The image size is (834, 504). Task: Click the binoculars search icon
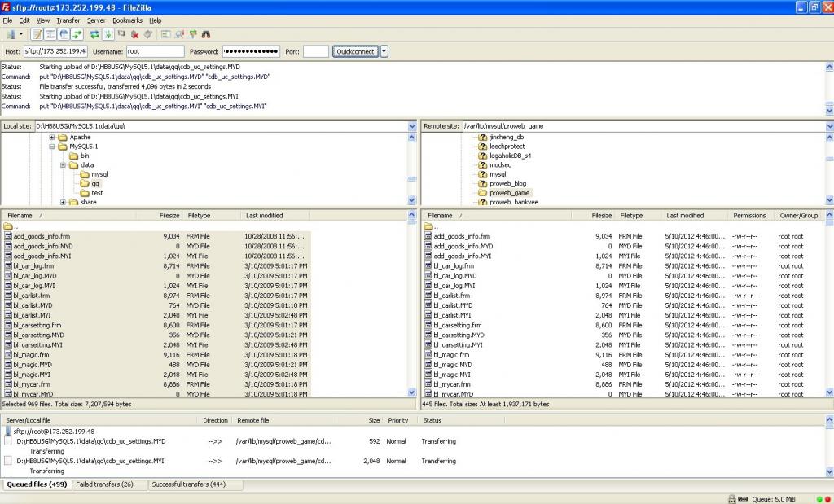coord(206,34)
